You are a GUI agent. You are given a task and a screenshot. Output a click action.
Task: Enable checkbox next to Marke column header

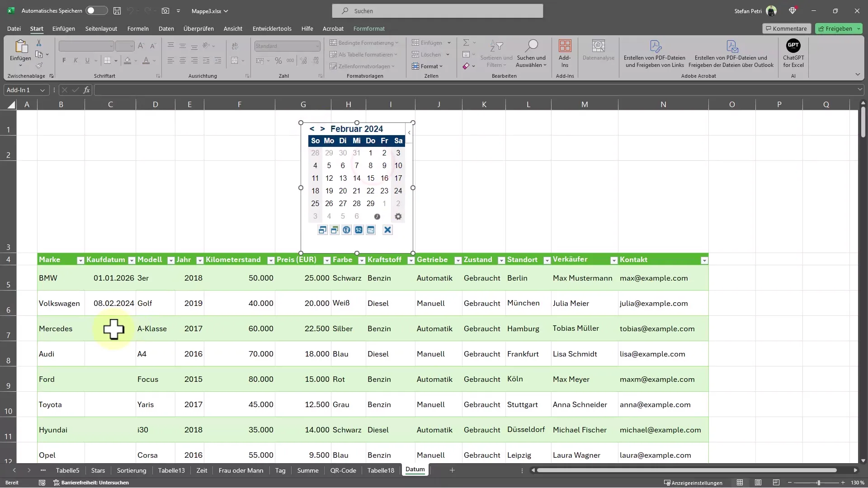pos(80,260)
